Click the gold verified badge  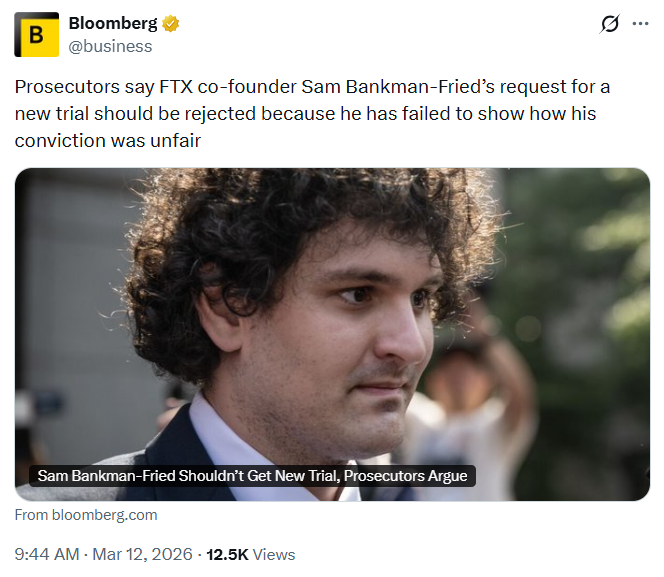172,23
